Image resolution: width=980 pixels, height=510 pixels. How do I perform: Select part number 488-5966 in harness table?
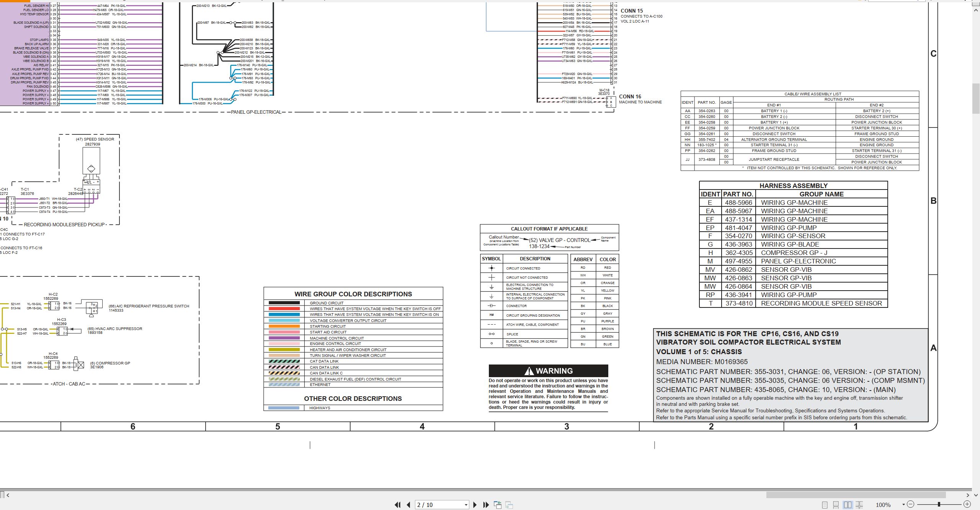point(738,203)
